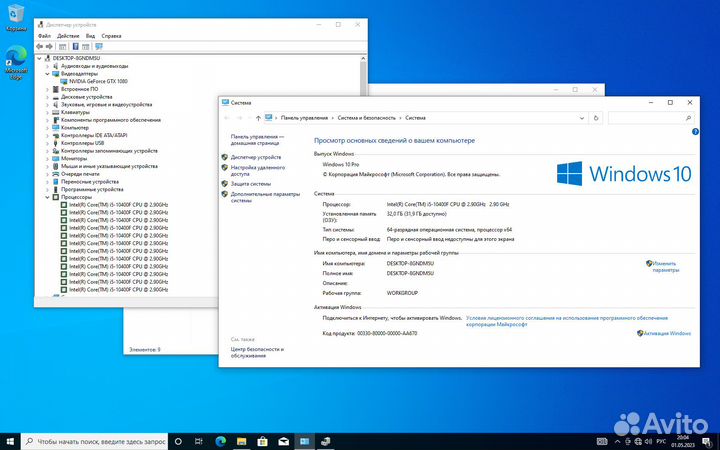Viewport: 720px width, 450px height.
Task: Open the Действие menu
Action: coord(68,36)
